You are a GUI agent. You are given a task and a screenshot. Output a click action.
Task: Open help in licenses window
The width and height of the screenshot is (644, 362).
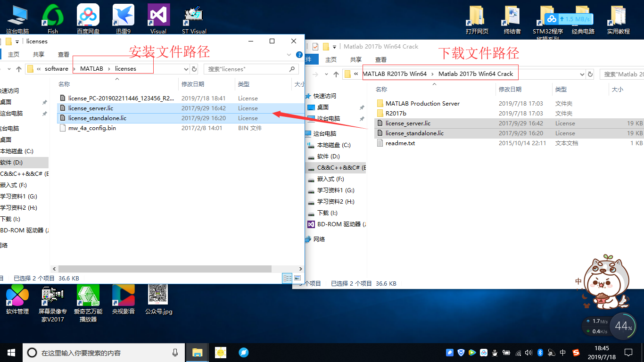coord(299,55)
